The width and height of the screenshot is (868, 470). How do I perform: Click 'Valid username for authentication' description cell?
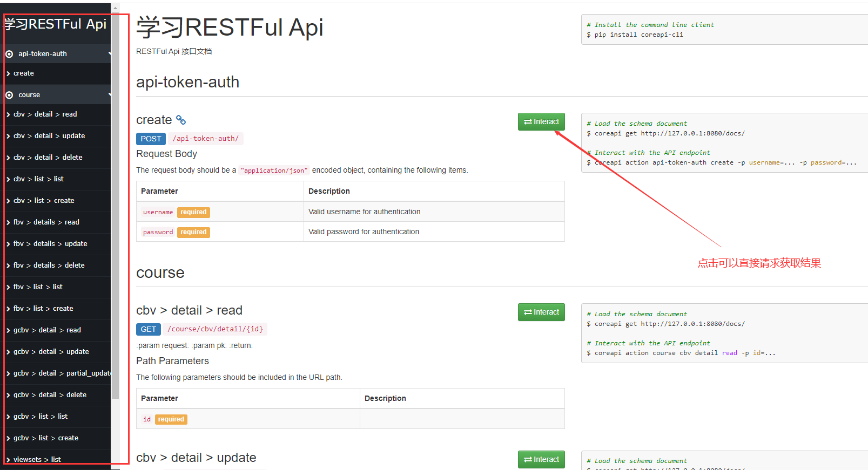[434, 212]
